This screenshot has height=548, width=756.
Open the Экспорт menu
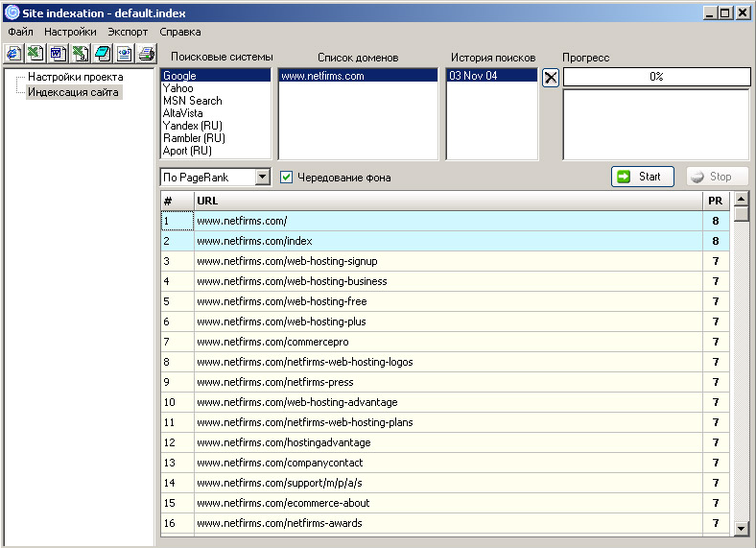pyautogui.click(x=128, y=32)
